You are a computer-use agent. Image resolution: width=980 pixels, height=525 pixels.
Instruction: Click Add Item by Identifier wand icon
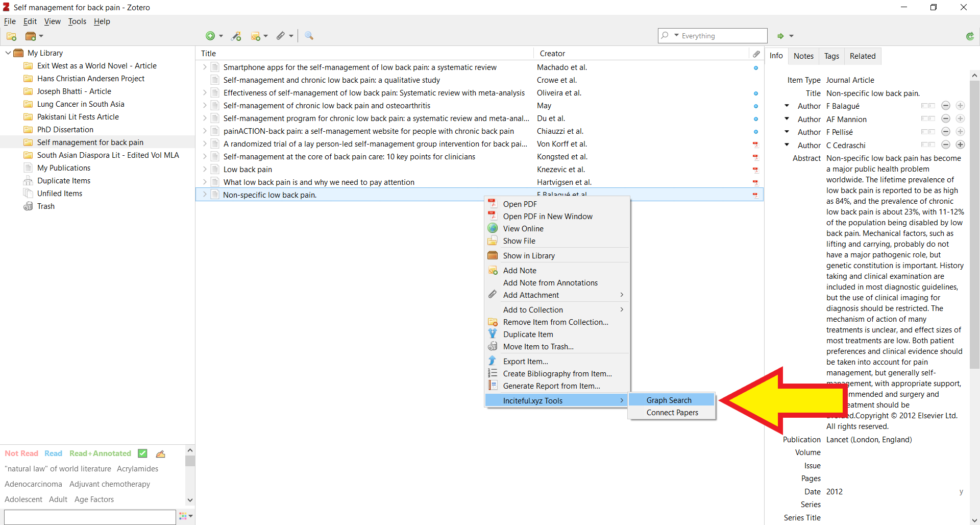coord(236,36)
